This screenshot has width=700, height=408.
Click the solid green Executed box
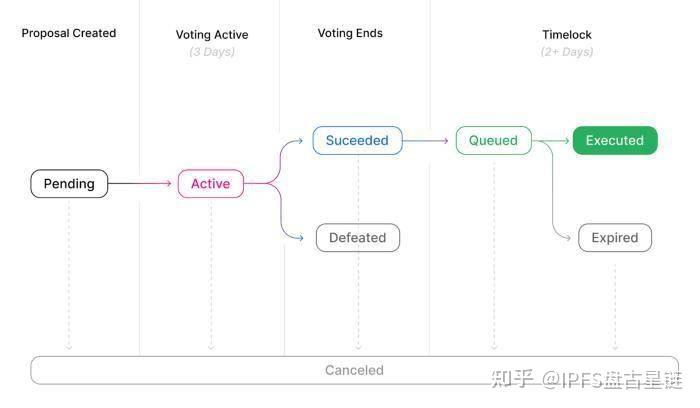[x=614, y=141]
